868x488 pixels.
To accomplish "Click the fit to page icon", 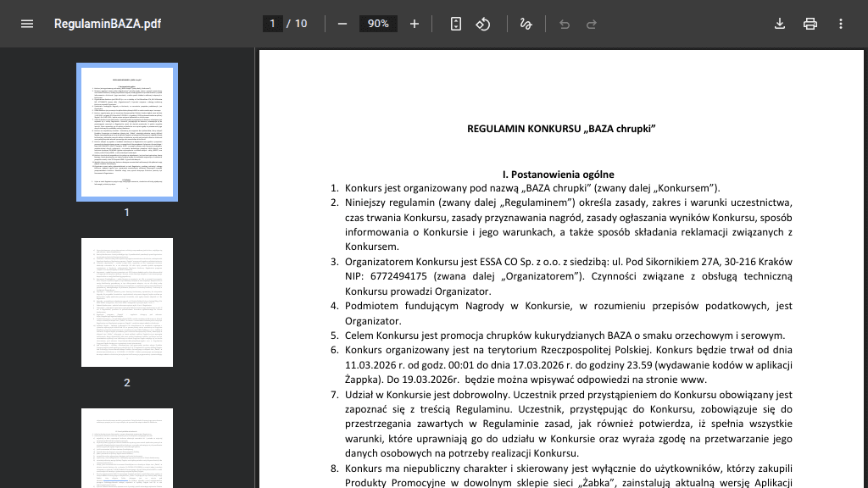I will (455, 24).
